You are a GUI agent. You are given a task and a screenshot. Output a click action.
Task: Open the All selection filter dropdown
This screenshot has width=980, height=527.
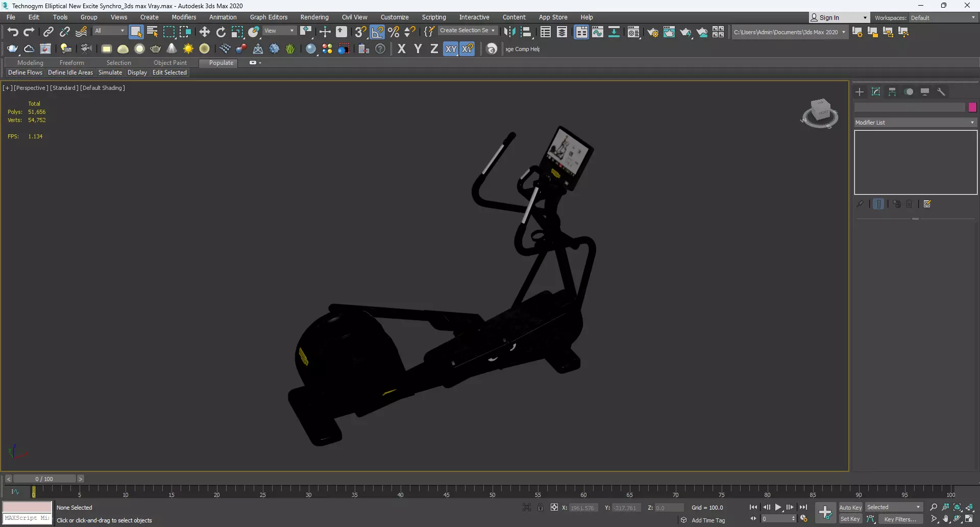(109, 31)
